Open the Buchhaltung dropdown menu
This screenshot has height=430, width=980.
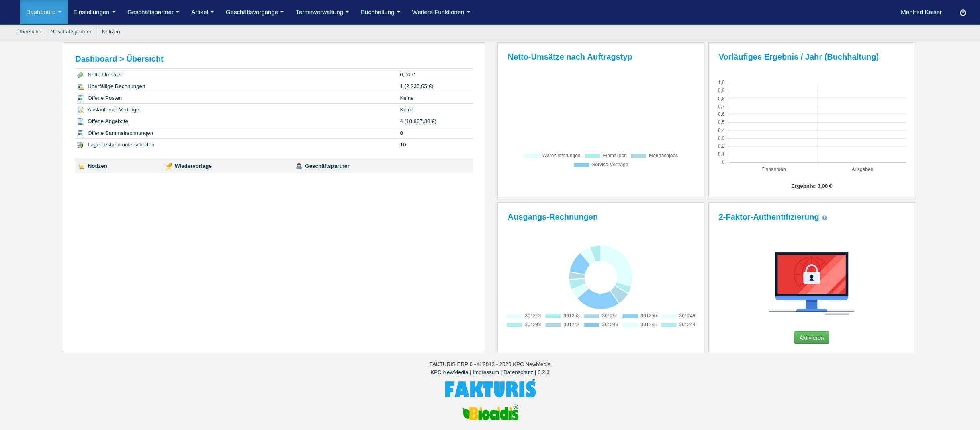click(380, 12)
